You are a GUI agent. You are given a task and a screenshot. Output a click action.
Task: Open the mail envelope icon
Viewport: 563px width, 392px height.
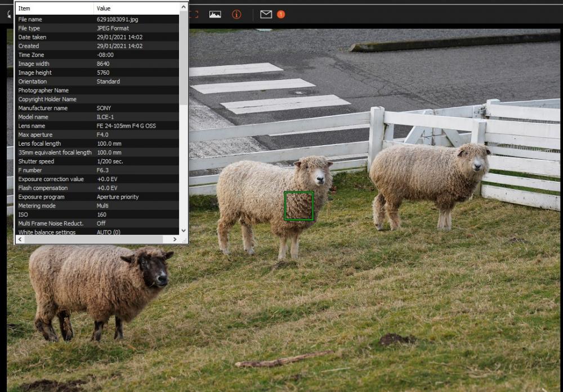(266, 15)
